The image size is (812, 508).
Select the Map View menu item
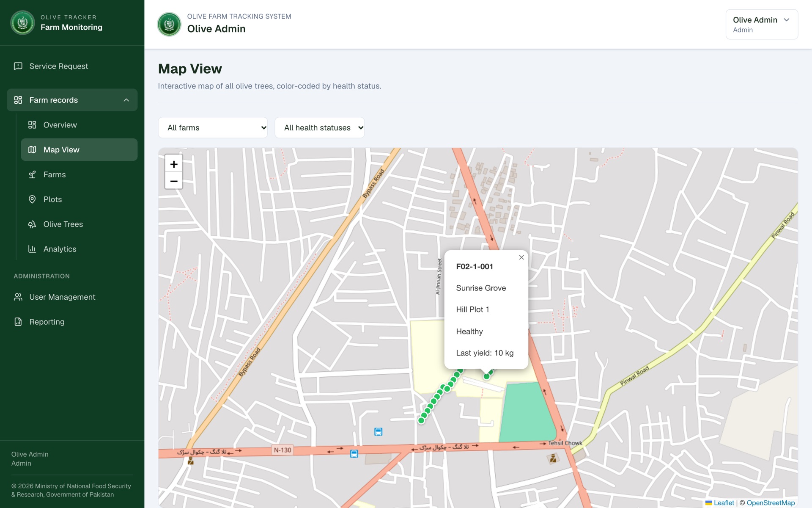pos(79,150)
